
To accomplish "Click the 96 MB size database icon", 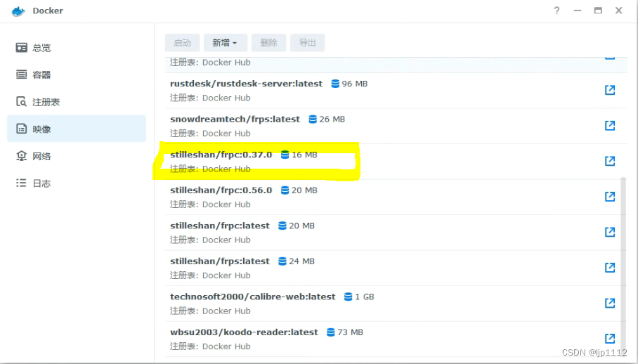I will coord(335,84).
